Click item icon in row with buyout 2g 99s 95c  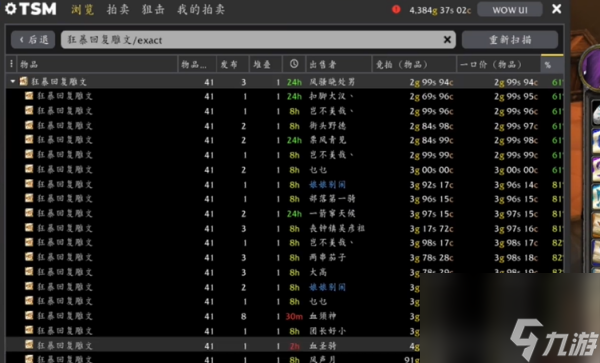tap(29, 96)
